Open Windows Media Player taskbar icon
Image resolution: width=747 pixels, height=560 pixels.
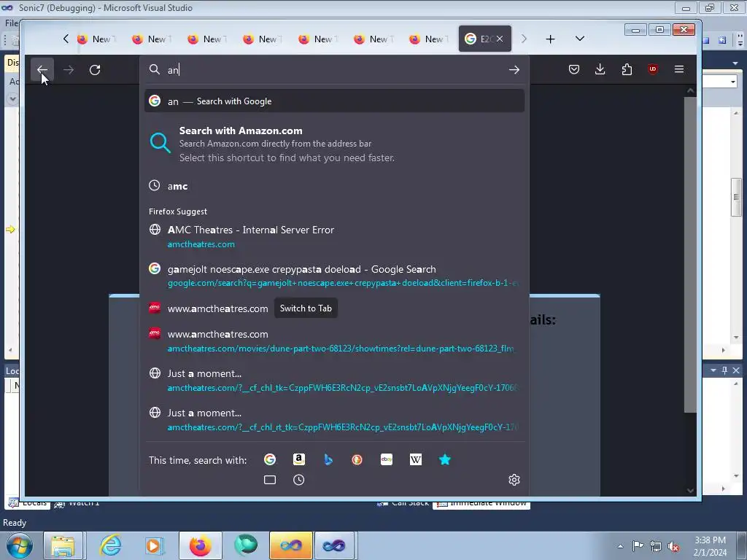click(x=154, y=545)
